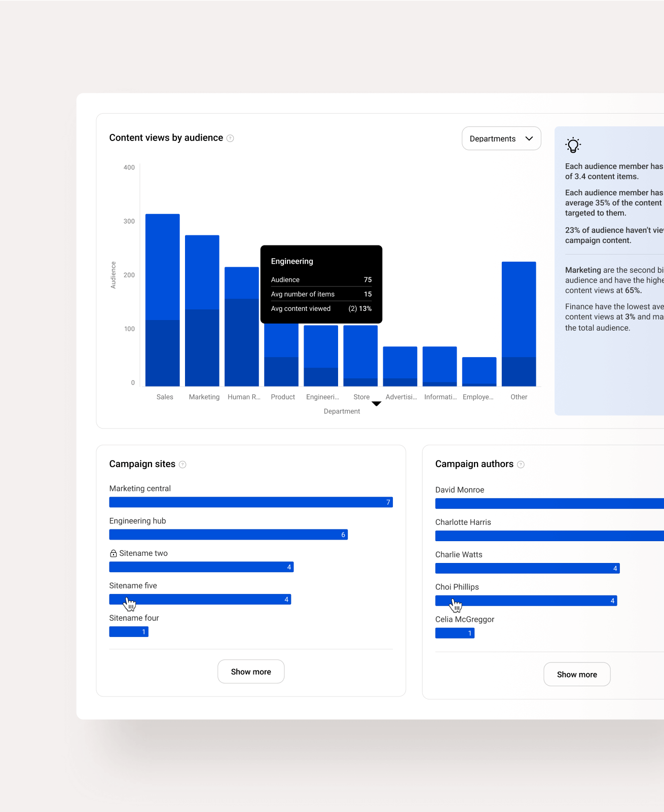This screenshot has width=664, height=812.
Task: Click the Celia McGreggor author bar
Action: point(455,633)
